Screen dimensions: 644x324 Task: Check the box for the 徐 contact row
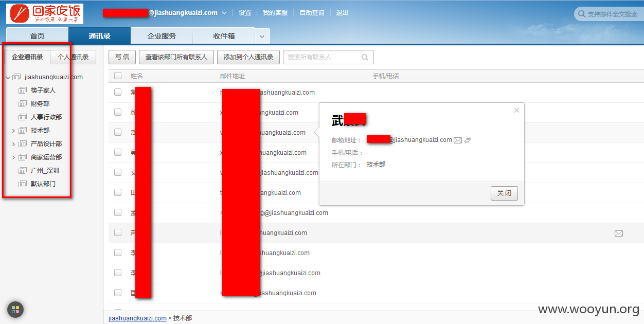(x=118, y=112)
